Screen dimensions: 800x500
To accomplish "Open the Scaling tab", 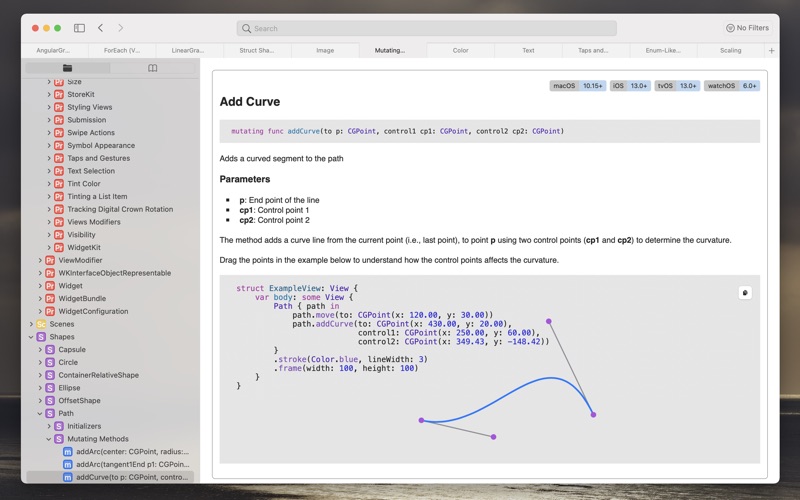I will [x=730, y=50].
